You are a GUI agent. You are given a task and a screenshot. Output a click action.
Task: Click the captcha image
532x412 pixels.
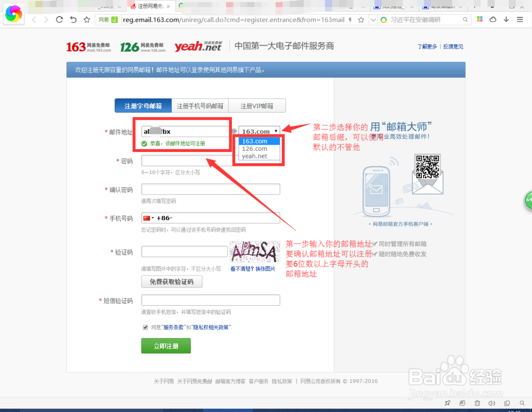255,251
